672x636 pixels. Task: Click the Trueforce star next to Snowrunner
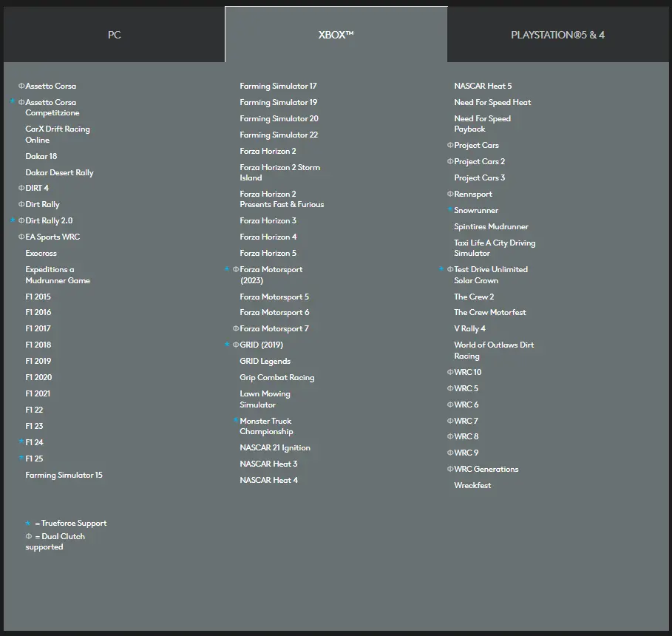pyautogui.click(x=450, y=211)
